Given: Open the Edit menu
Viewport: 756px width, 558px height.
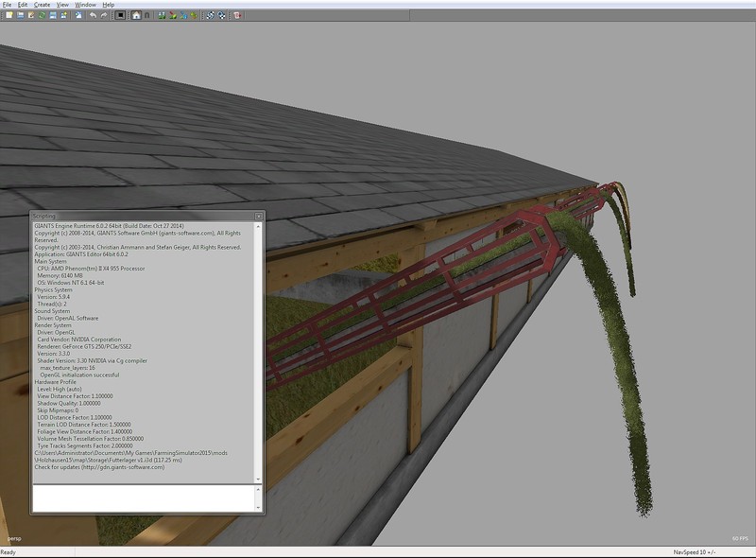Looking at the screenshot, I should [22, 5].
